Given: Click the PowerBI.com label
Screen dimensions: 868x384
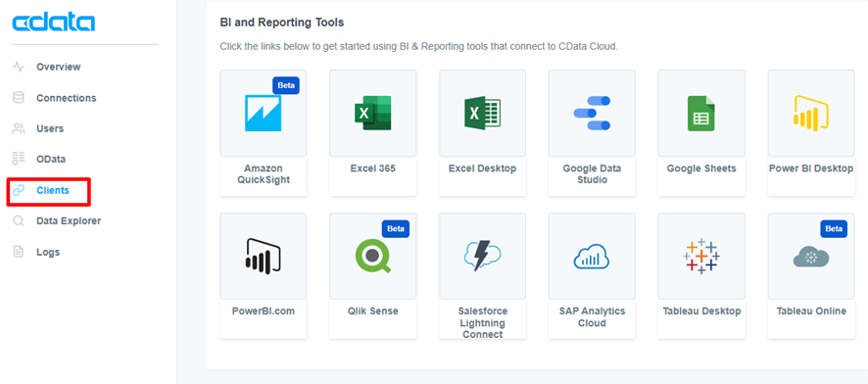Looking at the screenshot, I should click(x=264, y=312).
